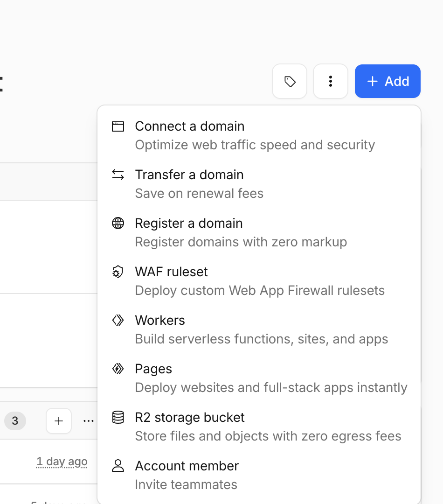Click the 'Account member' title
Viewport: 443px width, 504px height.
tap(187, 466)
